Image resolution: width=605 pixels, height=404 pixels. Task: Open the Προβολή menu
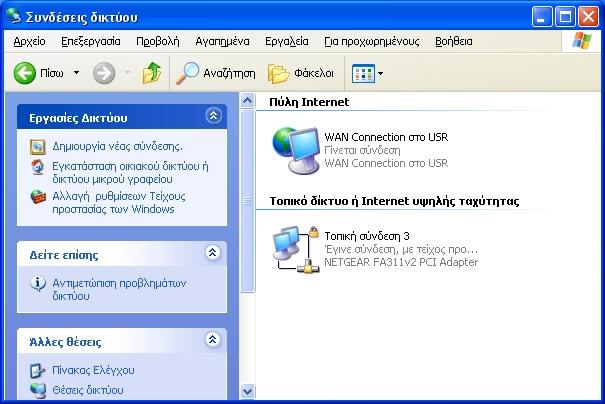pyautogui.click(x=158, y=41)
